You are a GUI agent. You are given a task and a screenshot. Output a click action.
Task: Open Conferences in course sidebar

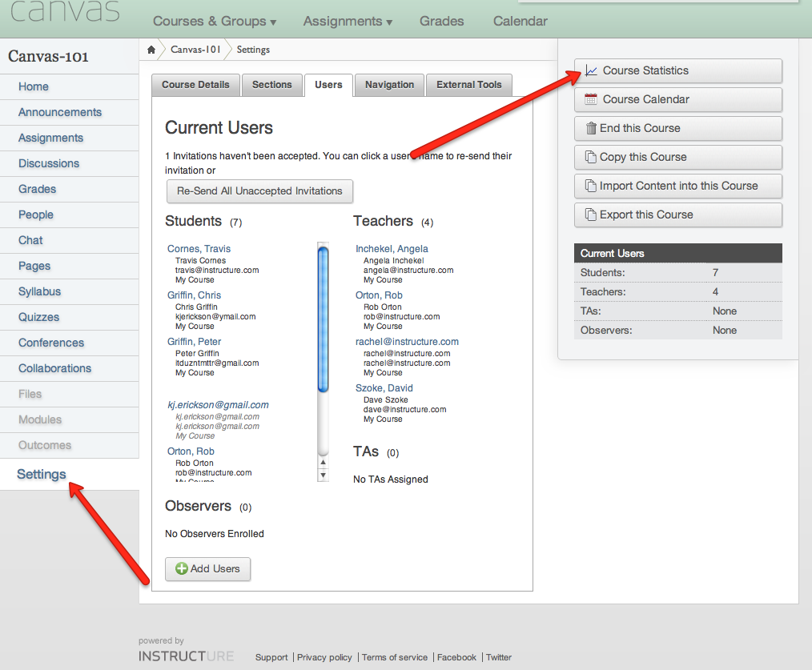tap(70, 343)
